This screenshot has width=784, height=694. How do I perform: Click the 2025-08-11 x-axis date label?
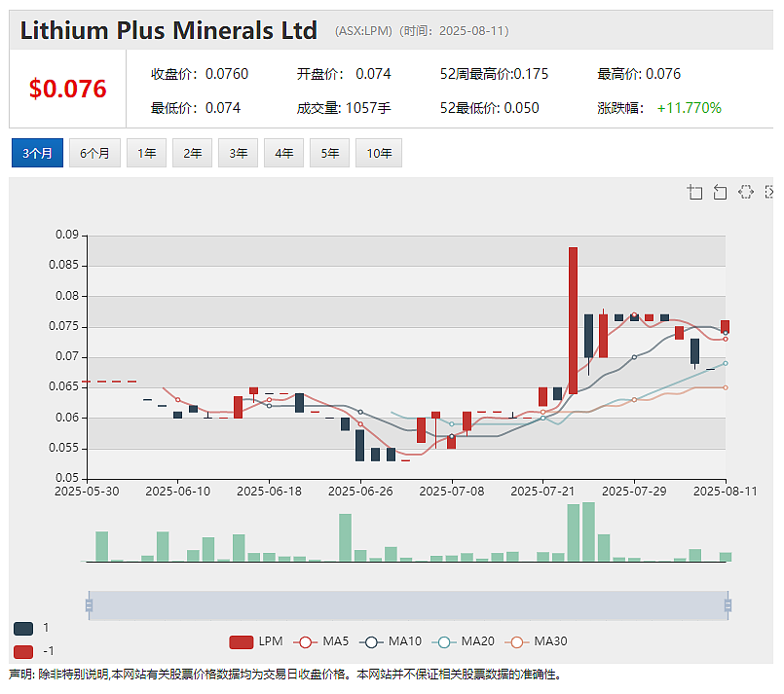point(725,492)
